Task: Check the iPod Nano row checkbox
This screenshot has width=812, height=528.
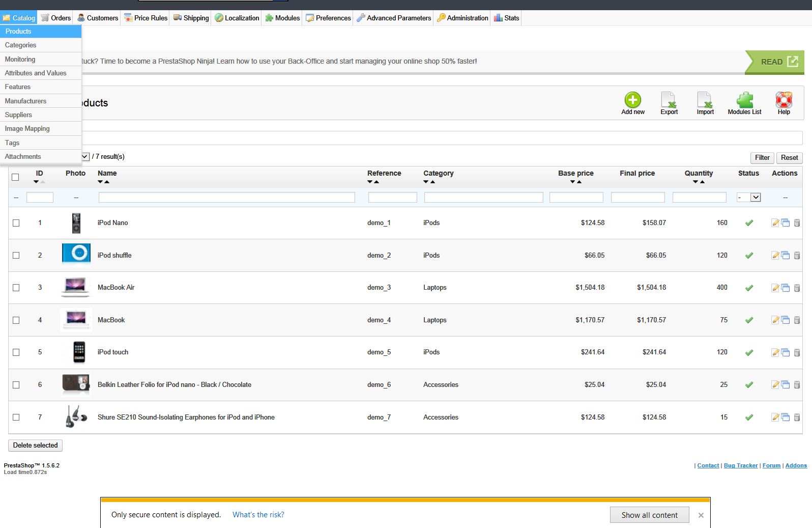Action: click(x=16, y=223)
